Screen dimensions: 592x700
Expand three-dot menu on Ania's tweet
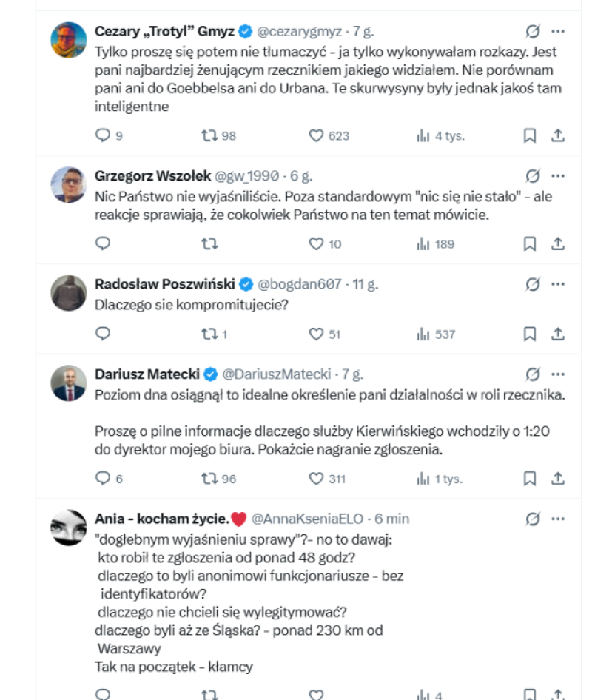[x=558, y=519]
